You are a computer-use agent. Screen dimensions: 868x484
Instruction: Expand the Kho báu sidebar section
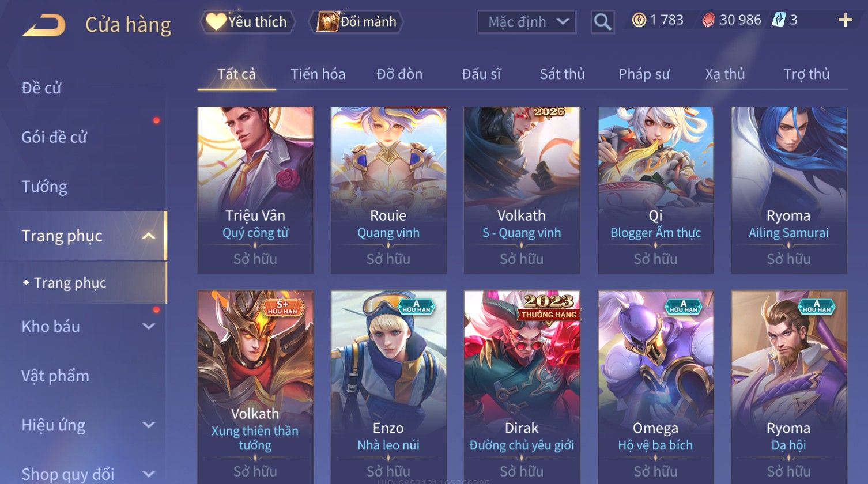149,326
